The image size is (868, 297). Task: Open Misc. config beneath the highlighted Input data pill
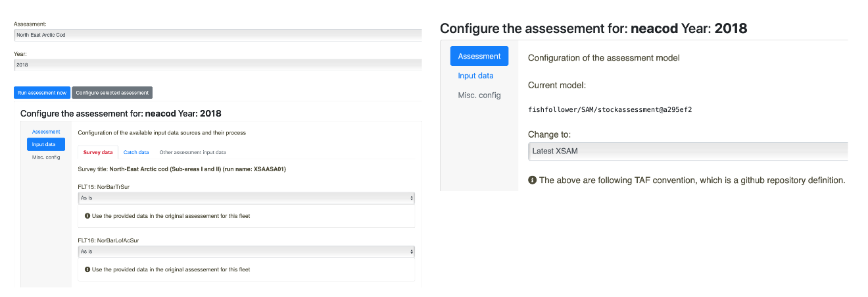(46, 157)
